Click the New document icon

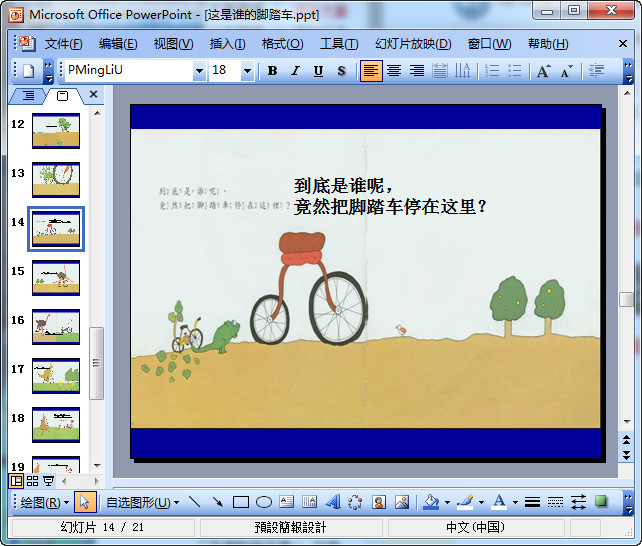coord(29,71)
